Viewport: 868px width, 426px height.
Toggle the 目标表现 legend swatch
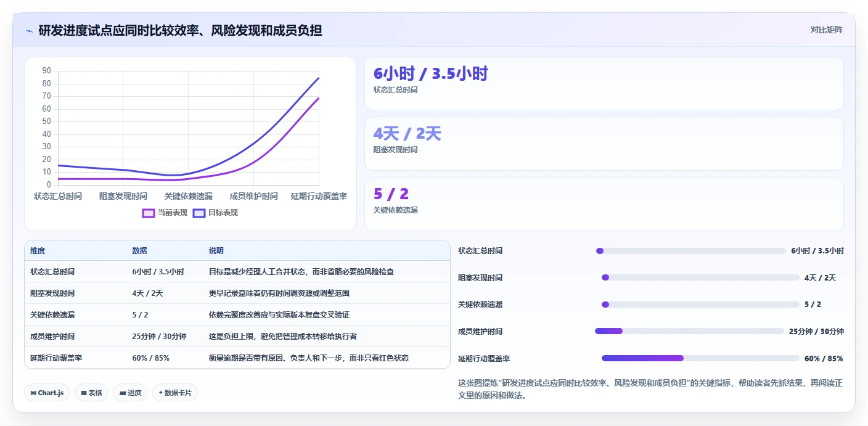(x=199, y=213)
